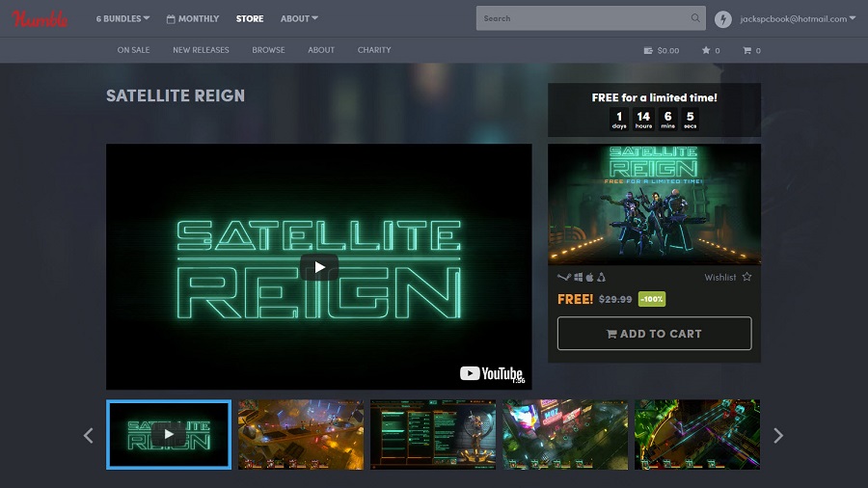Open the Monthly page
Image resolution: width=868 pixels, height=488 pixels.
click(193, 19)
